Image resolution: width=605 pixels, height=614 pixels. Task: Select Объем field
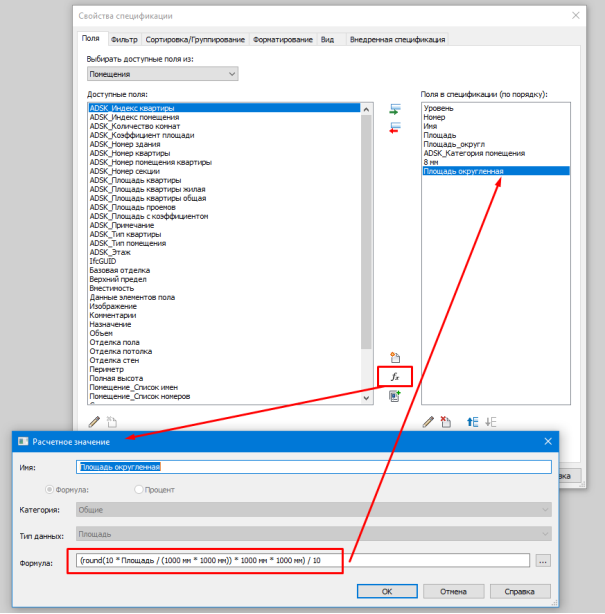coord(224,333)
